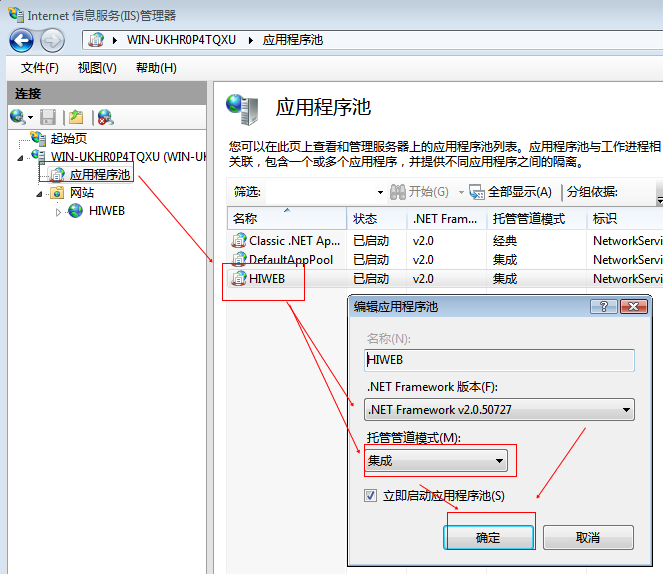Open the Start(G) dropdown arrow
Screen dimensions: 663x574
click(461, 193)
